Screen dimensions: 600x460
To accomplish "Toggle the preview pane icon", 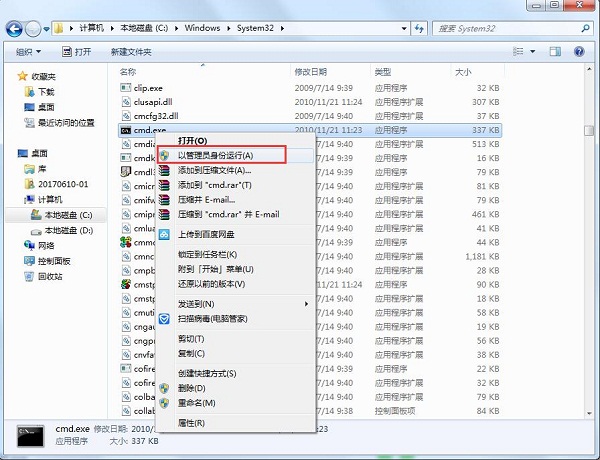I will click(555, 51).
